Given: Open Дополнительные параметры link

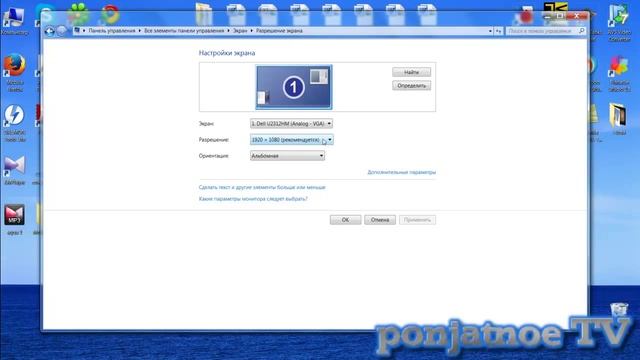Looking at the screenshot, I should [402, 172].
